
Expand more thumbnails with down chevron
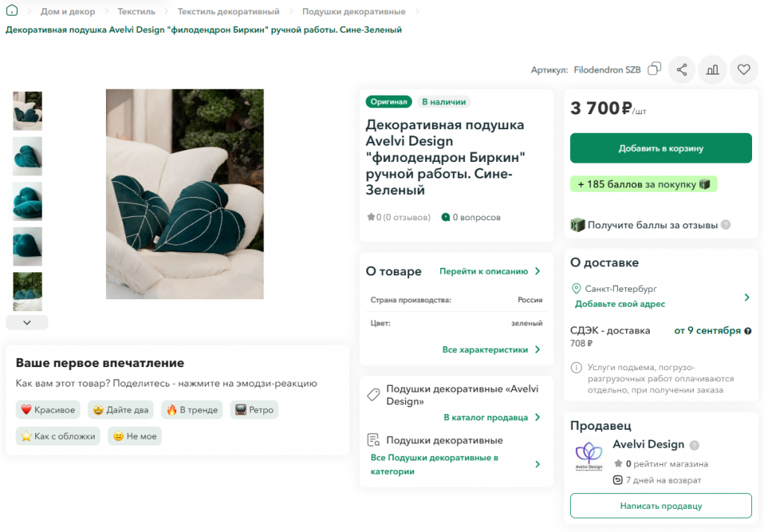pos(27,322)
